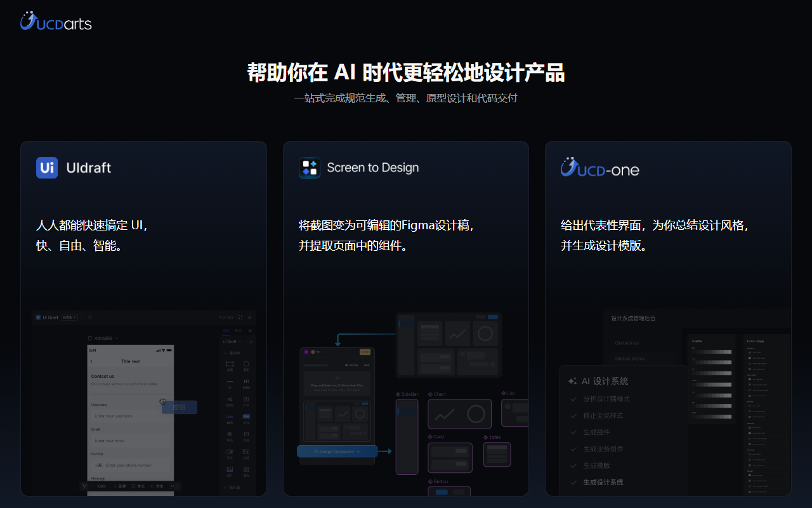Image resolution: width=812 pixels, height=508 pixels.
Task: Click the heading "帮助你在 AI 时代更轻松地设计产品"
Action: (406, 73)
